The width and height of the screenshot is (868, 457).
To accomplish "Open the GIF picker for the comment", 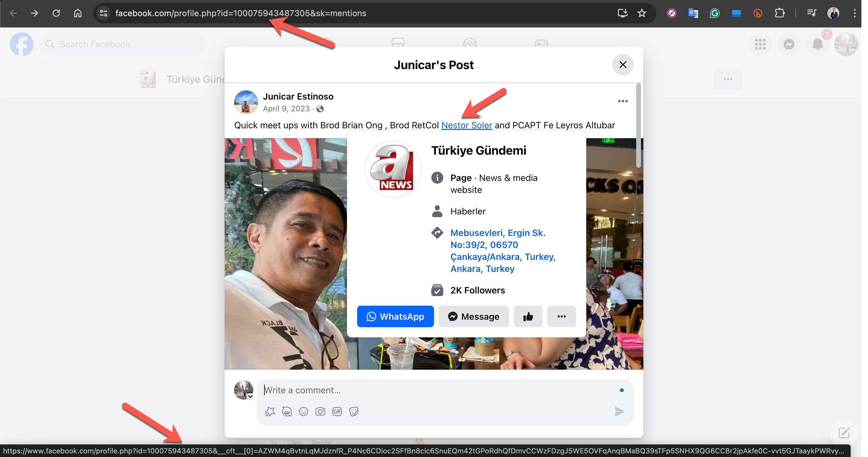I will [x=337, y=412].
